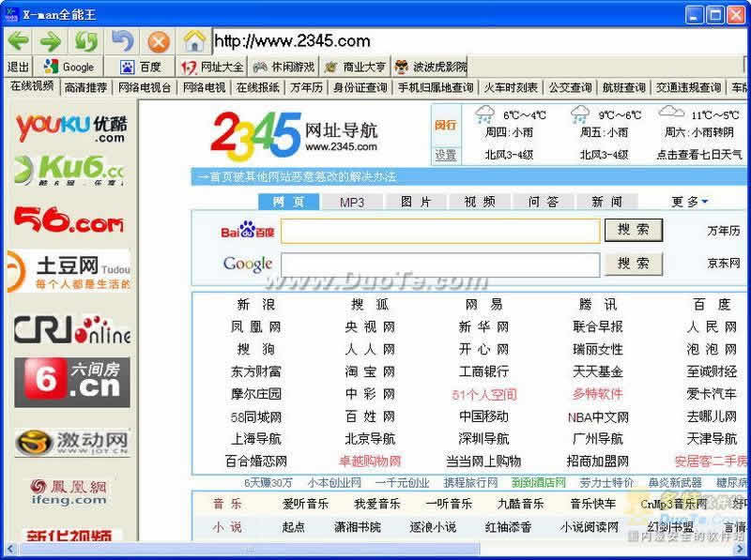Open the 搜狐 link

point(370,305)
